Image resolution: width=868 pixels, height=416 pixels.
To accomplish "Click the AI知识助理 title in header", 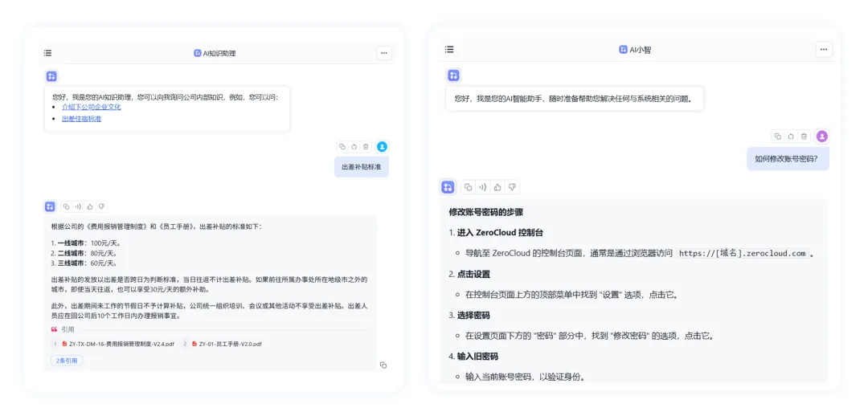I will (215, 53).
